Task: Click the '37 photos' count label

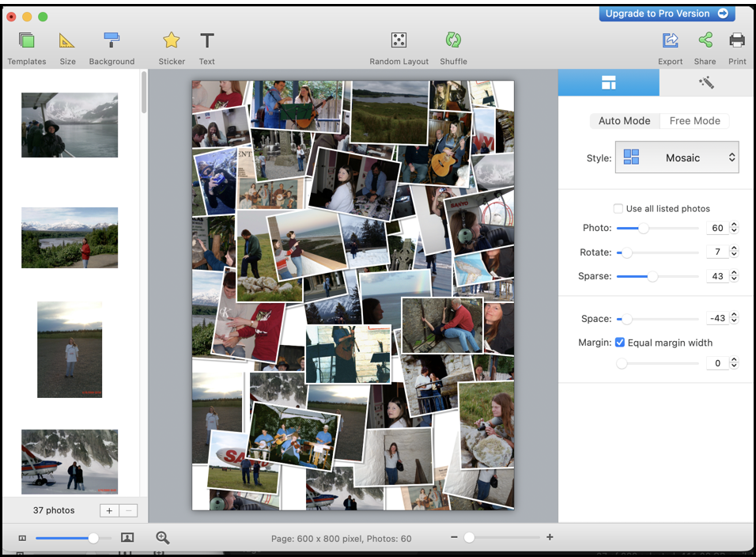Action: pos(54,510)
